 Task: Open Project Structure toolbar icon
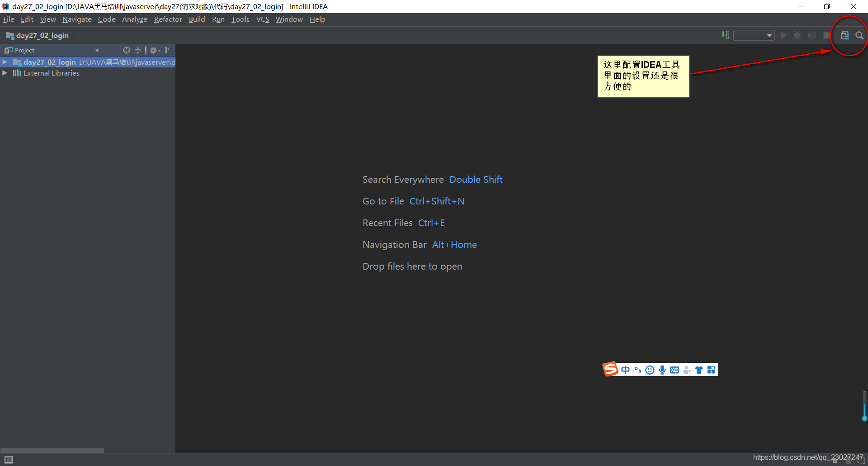[845, 35]
